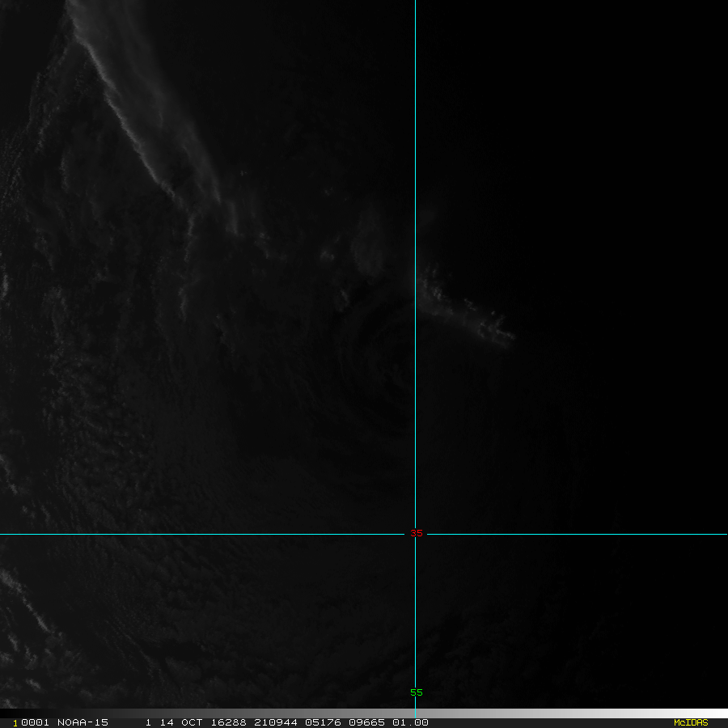
Task: Click the NOAA-15 satellite label
Action: coord(83,722)
